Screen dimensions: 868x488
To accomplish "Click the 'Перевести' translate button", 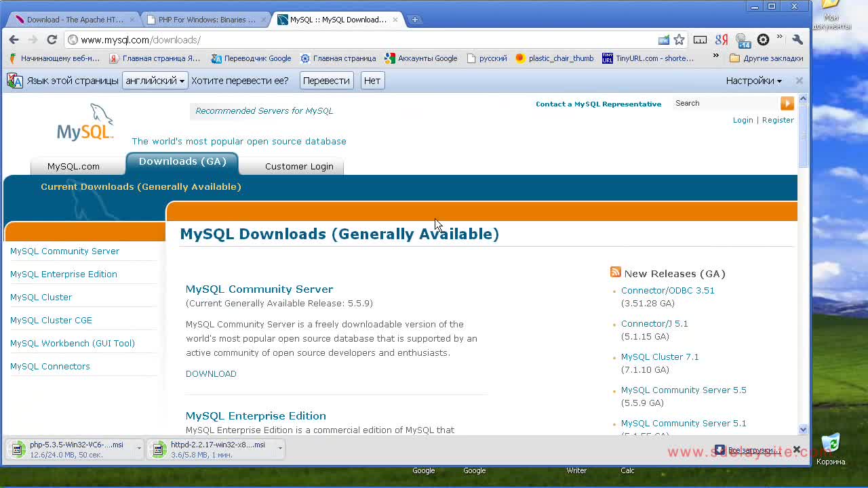I will 326,81.
